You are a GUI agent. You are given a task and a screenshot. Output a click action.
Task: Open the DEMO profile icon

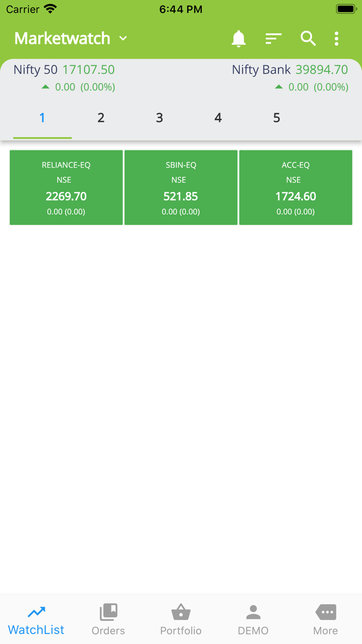click(253, 612)
